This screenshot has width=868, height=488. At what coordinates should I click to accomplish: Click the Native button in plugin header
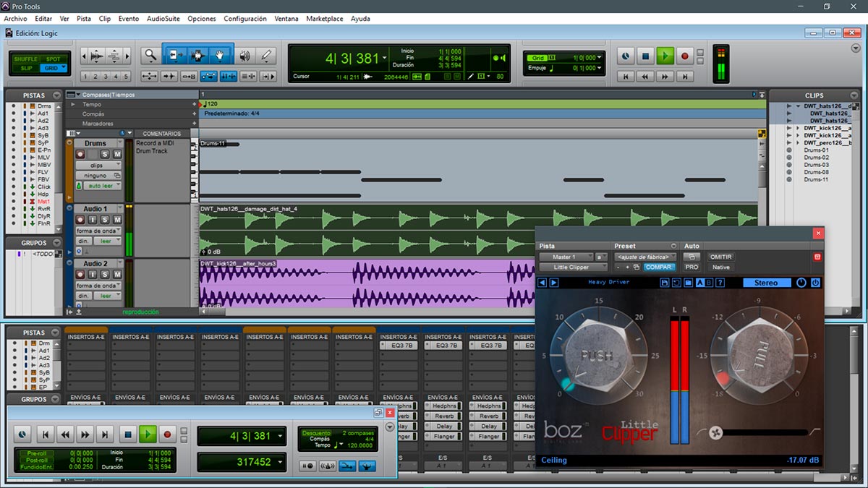[x=720, y=267]
